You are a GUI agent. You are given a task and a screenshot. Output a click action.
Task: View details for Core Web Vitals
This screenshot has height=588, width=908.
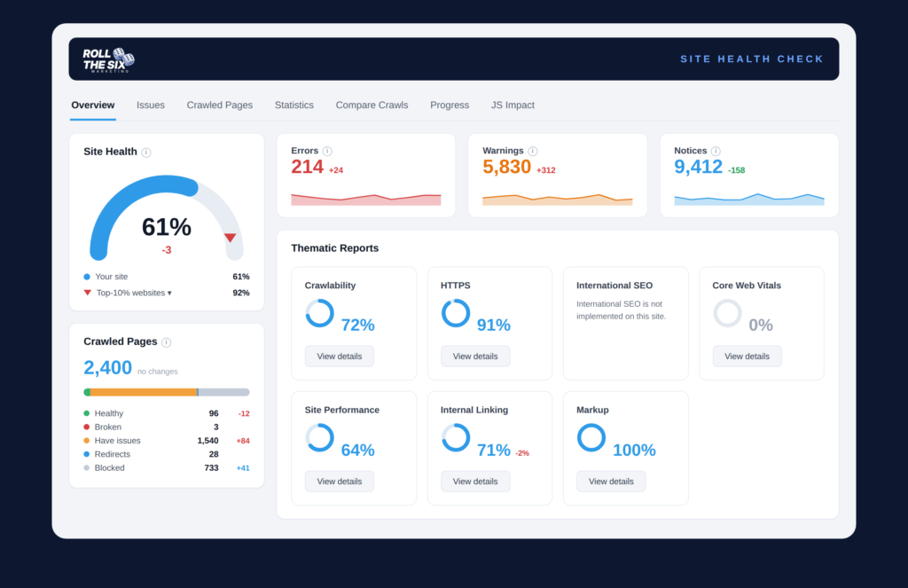pos(747,357)
